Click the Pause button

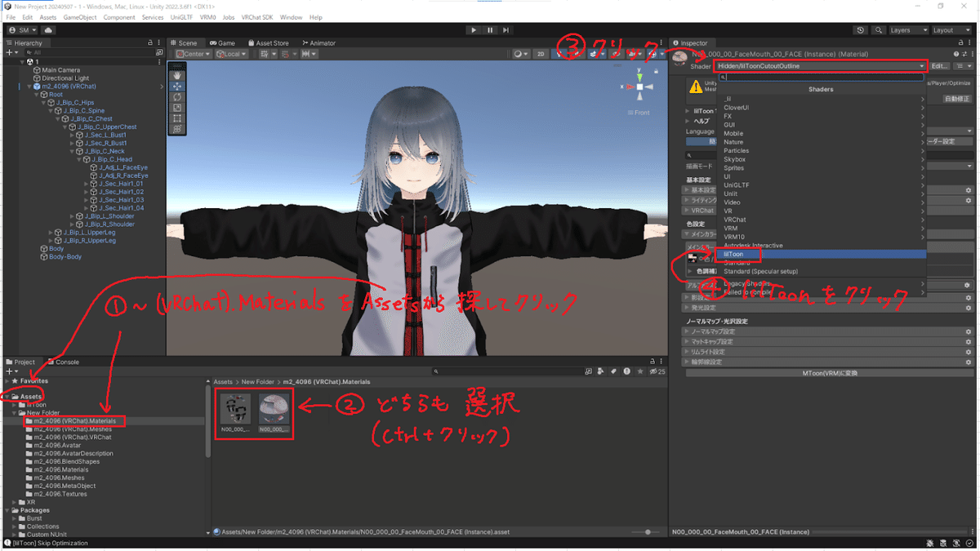(490, 30)
